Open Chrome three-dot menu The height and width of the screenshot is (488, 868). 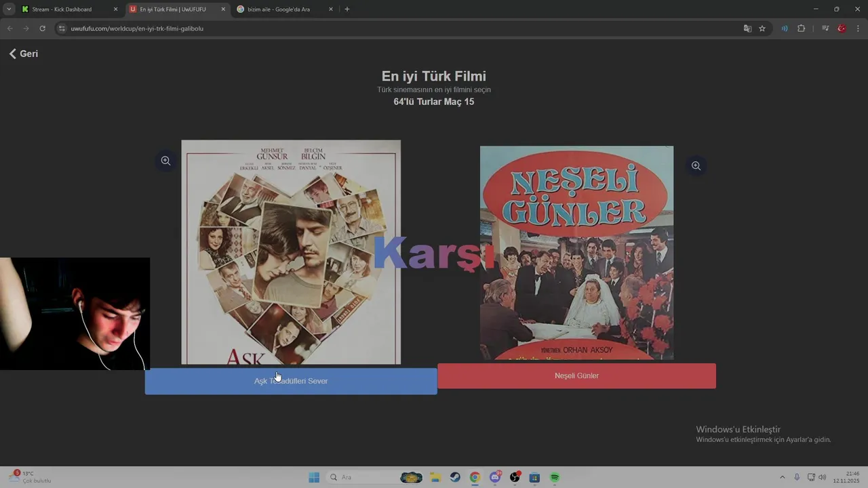click(858, 28)
